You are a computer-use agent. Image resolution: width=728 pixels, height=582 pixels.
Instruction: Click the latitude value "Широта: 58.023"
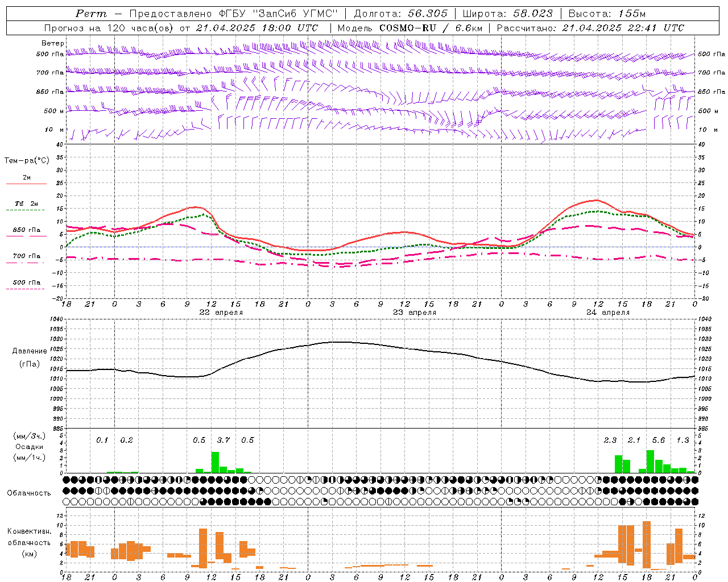(x=507, y=14)
